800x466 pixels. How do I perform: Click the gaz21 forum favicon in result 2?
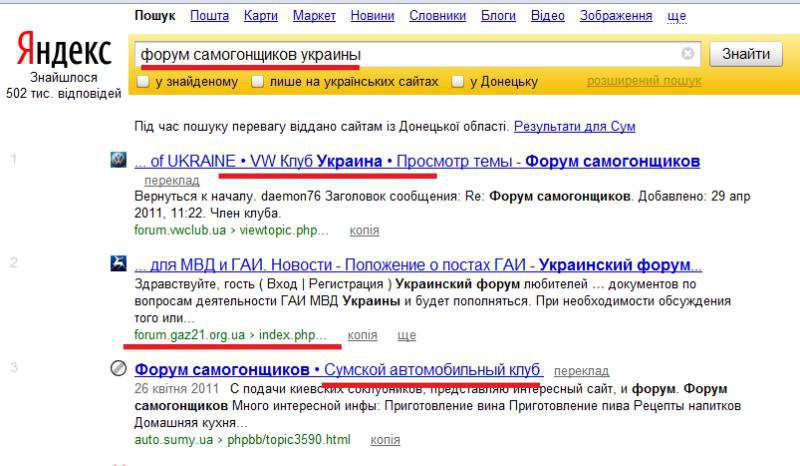118,263
